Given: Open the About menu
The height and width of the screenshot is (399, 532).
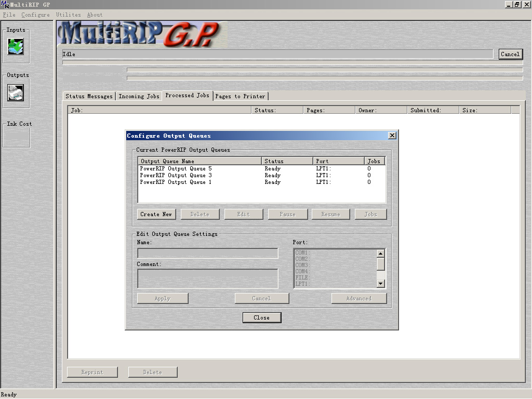Looking at the screenshot, I should [x=95, y=15].
